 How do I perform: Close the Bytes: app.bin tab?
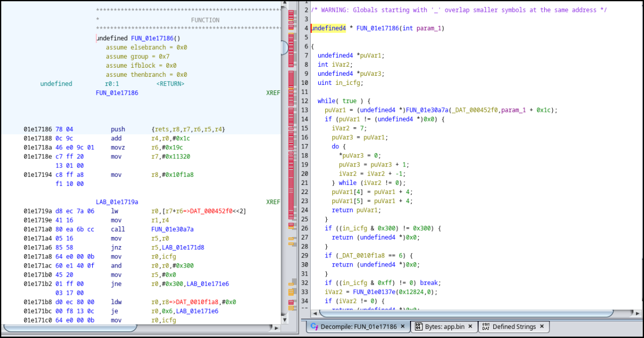(x=470, y=326)
